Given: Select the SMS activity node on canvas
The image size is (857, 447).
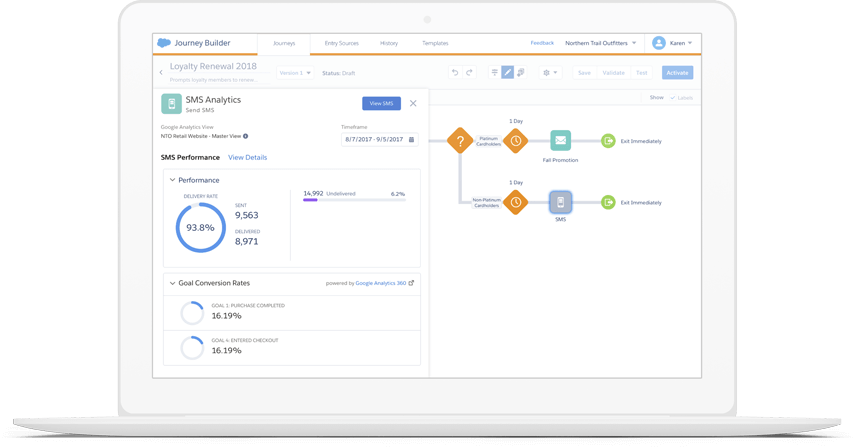Looking at the screenshot, I should point(560,202).
